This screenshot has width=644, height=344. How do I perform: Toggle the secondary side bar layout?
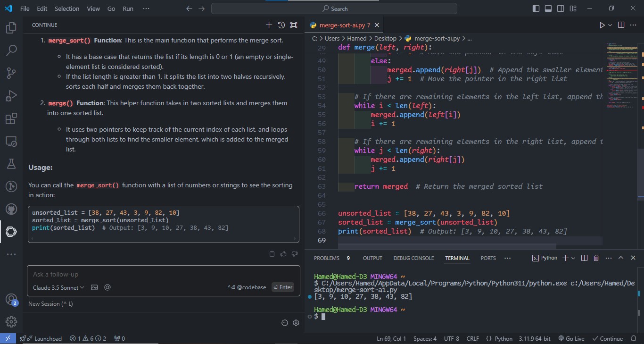pos(561,8)
